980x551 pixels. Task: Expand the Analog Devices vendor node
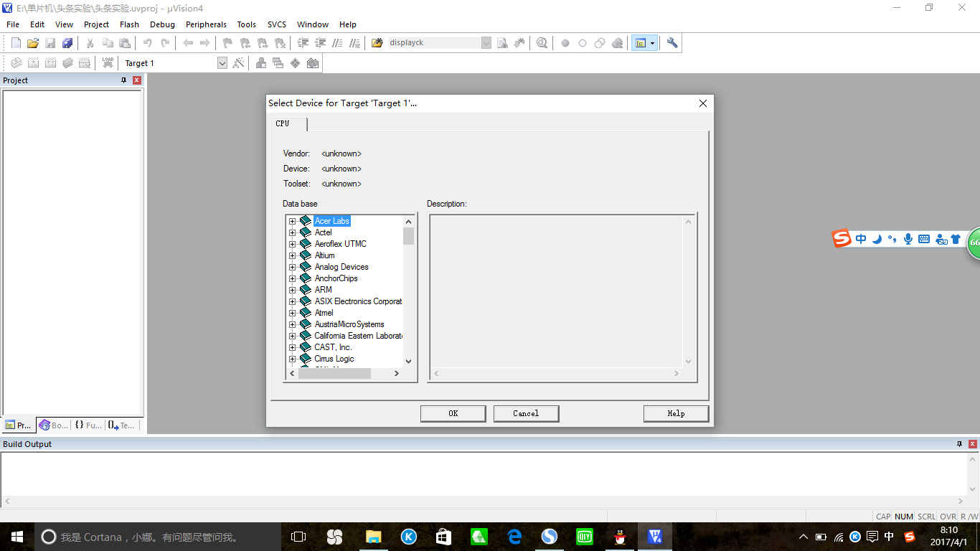coord(293,267)
